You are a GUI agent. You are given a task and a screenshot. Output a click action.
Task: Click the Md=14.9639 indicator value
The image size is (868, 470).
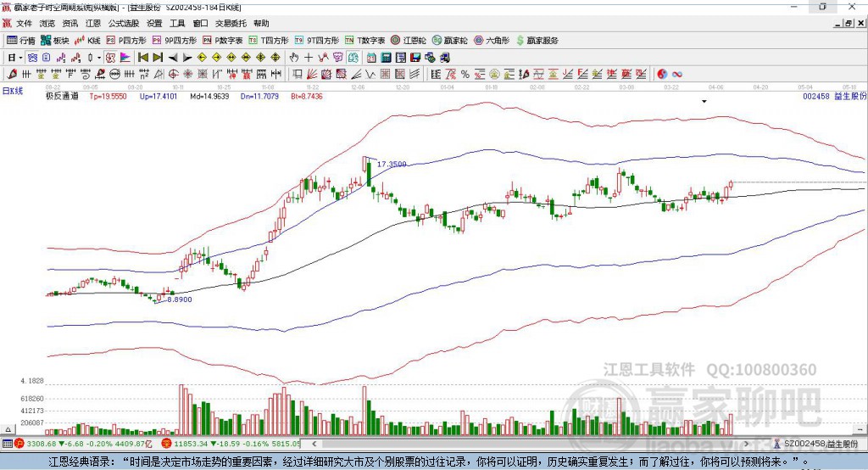coord(209,96)
